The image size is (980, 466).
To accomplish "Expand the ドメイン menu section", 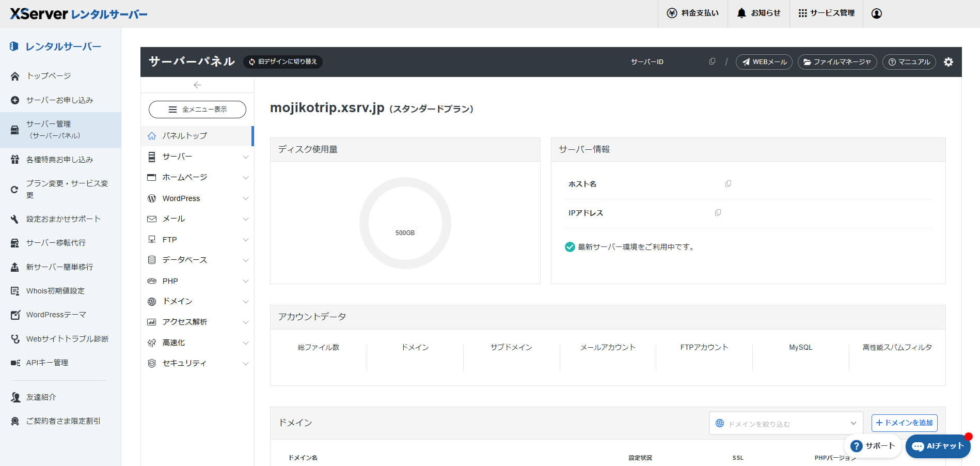I will point(198,301).
